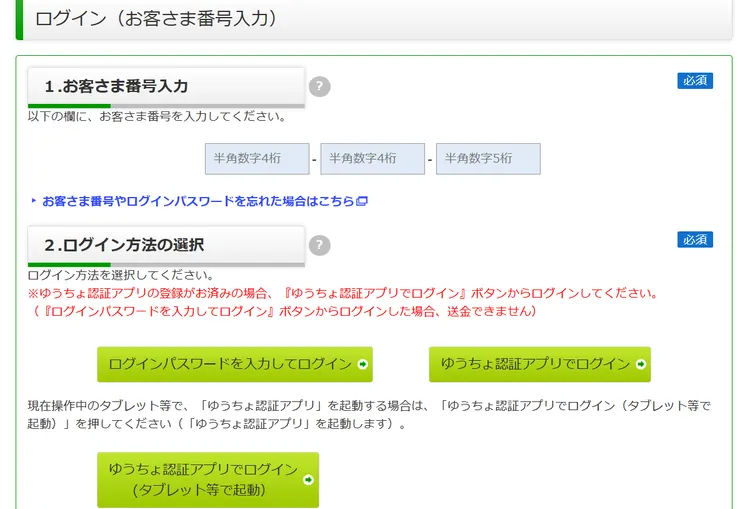The height and width of the screenshot is (509, 740).
Task: Click red notice starting ※ゆうちょ認証アプリの登録がお済みの場合
Action: click(343, 293)
